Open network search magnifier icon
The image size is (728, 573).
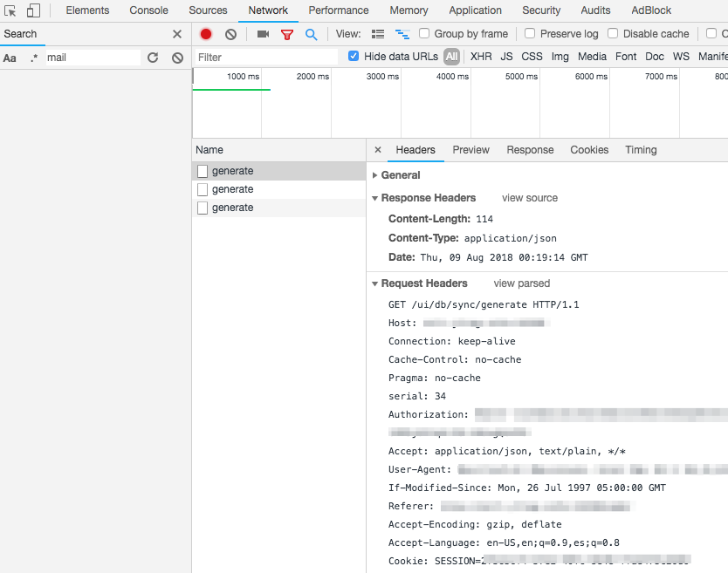click(311, 34)
